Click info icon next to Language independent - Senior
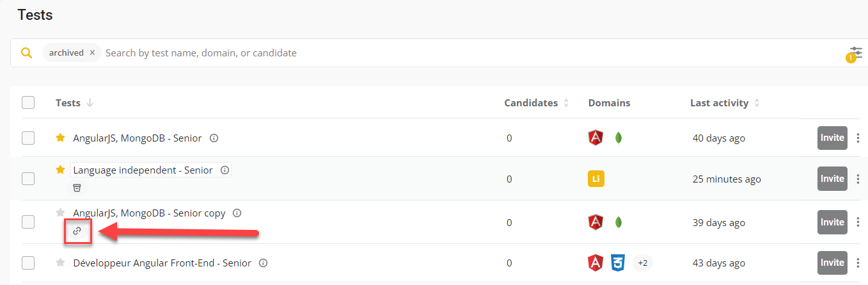This screenshot has height=285, width=868. click(x=225, y=170)
